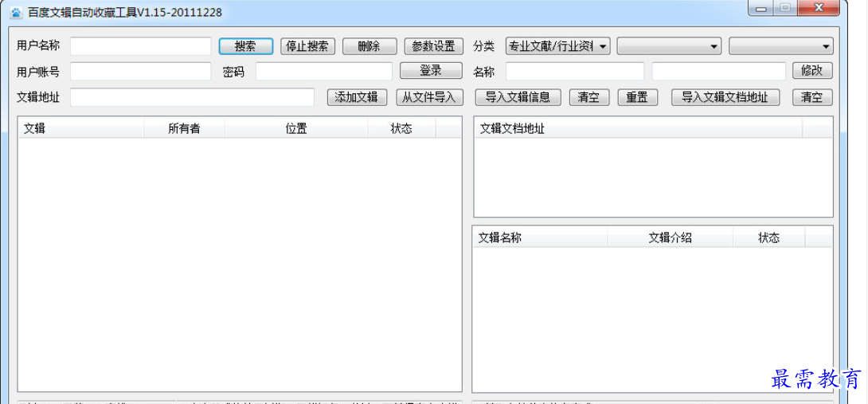Focus the 用户名称 input field
The height and width of the screenshot is (404, 868).
(141, 46)
